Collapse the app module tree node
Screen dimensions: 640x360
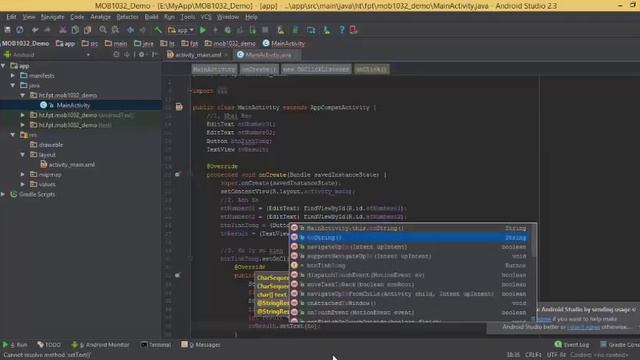[x=3, y=66]
